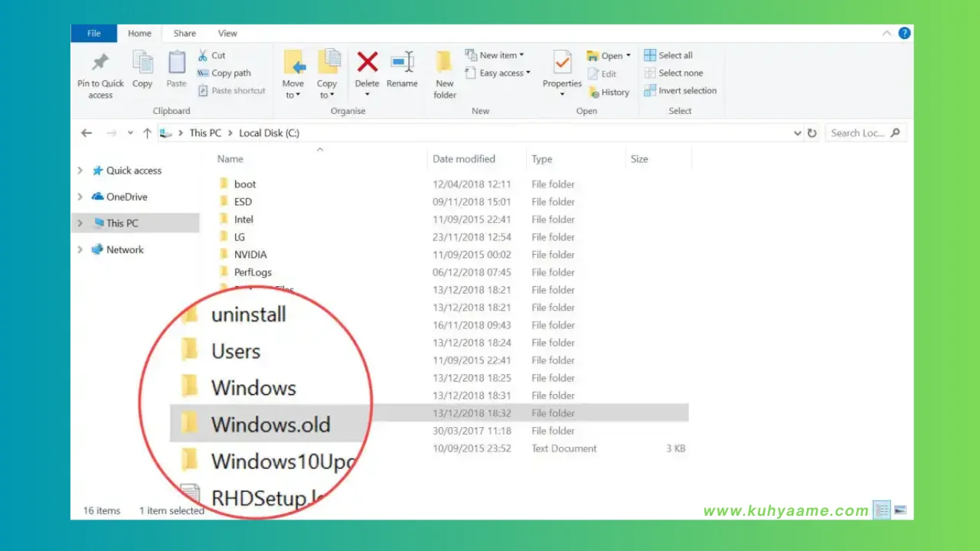The height and width of the screenshot is (551, 980).
Task: Switch to details view icon in status bar
Action: coord(883,510)
